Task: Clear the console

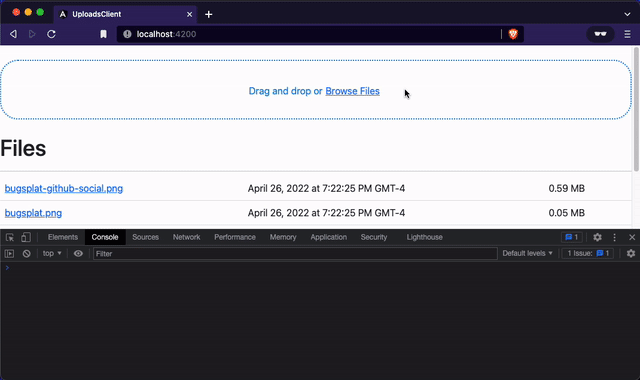Action: (27, 253)
